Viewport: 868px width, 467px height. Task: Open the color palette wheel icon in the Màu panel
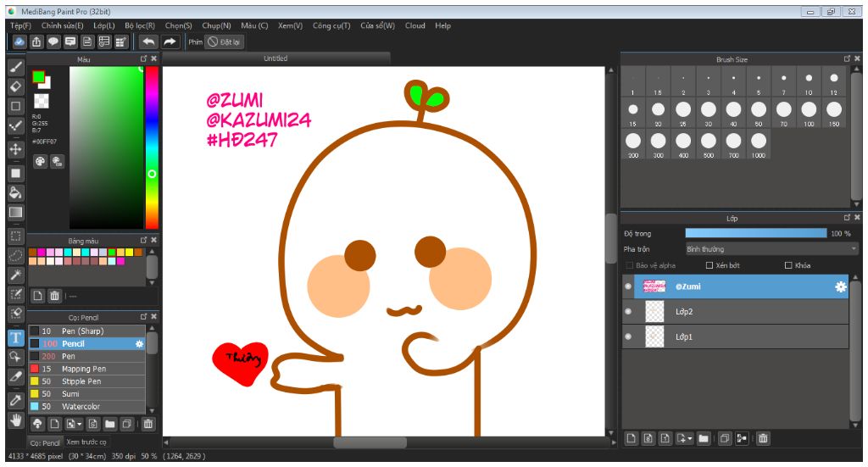coord(41,162)
